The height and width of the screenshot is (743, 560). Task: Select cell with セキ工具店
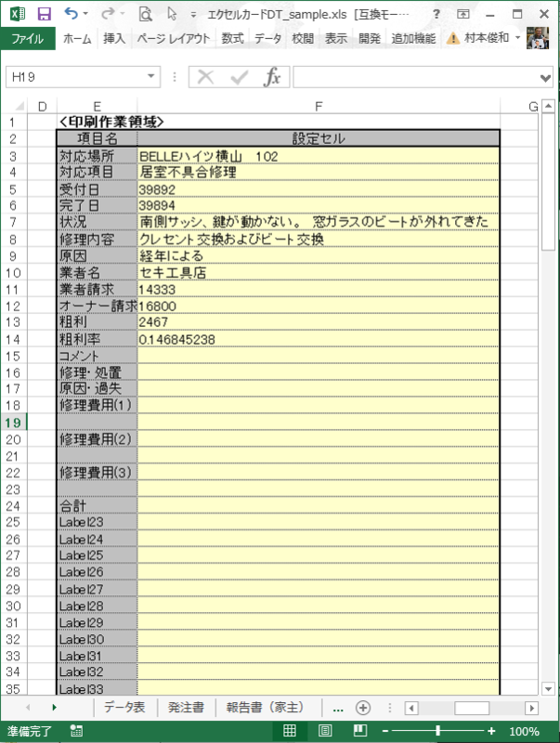318,272
